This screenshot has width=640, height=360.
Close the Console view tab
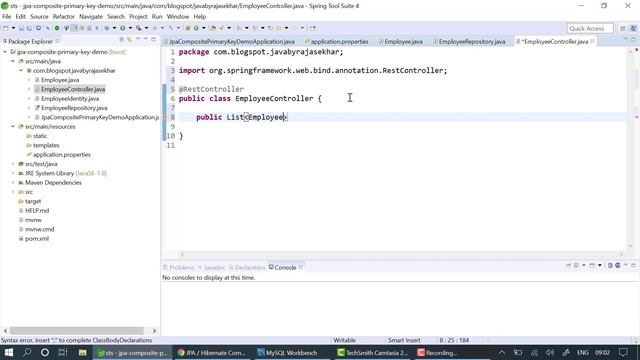pos(301,267)
